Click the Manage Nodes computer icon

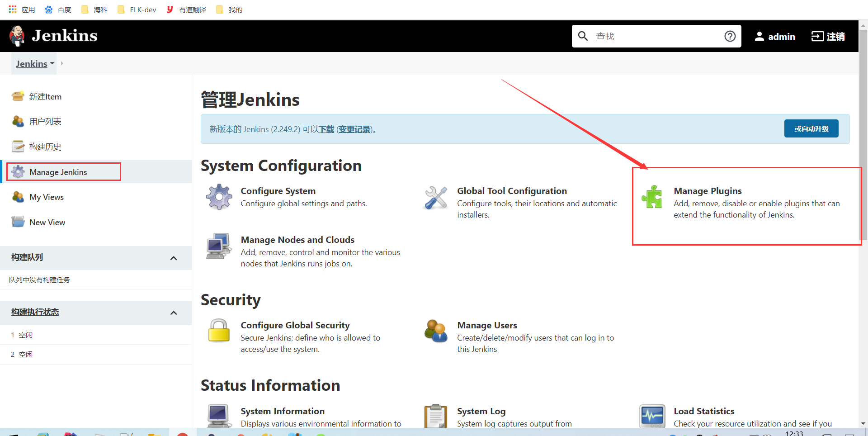pos(219,246)
